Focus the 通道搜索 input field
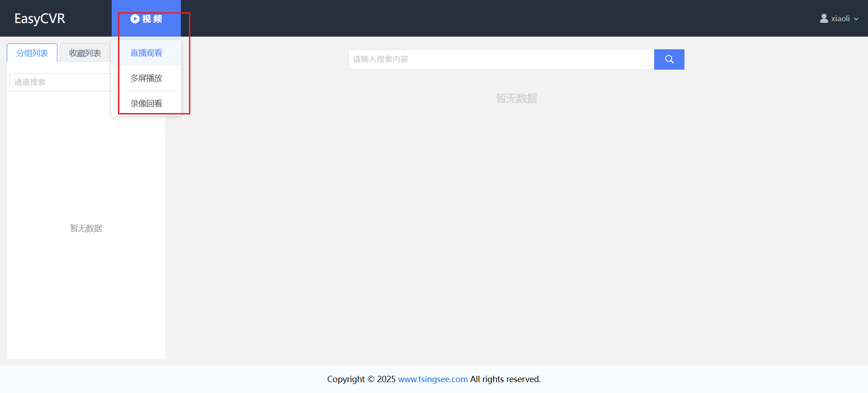 pyautogui.click(x=59, y=82)
